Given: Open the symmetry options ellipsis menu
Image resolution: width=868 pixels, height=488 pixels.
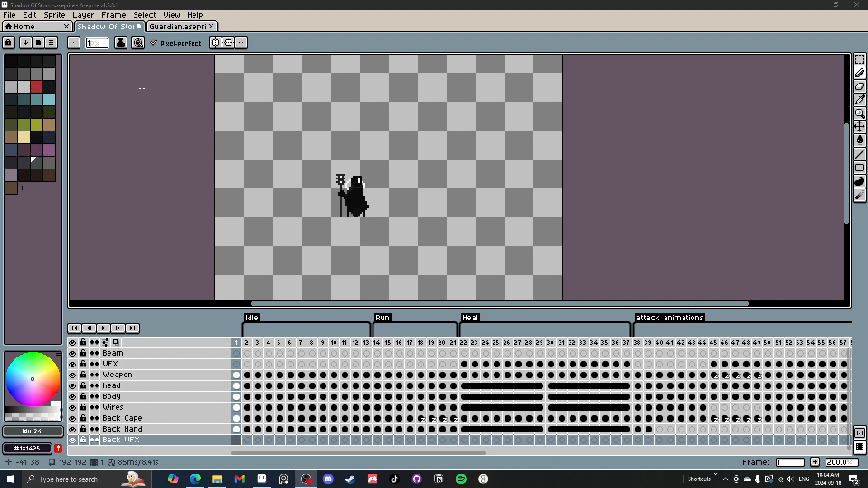Looking at the screenshot, I should click(241, 42).
